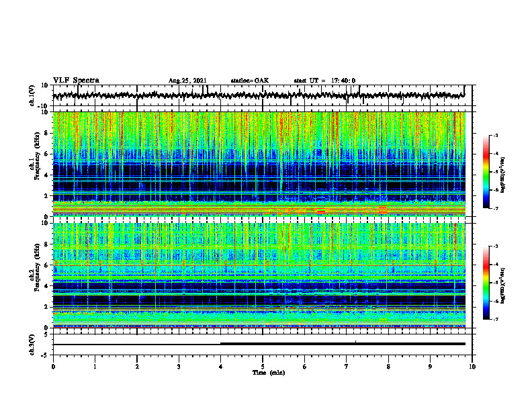Click the lower color bar's log(PSD) label
The height and width of the screenshot is (411, 532).
point(503,286)
